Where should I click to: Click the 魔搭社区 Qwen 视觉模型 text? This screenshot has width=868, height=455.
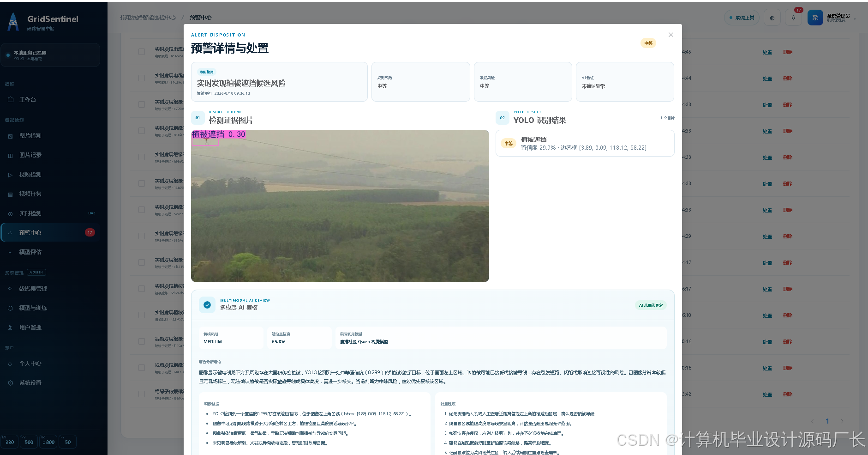(x=364, y=342)
